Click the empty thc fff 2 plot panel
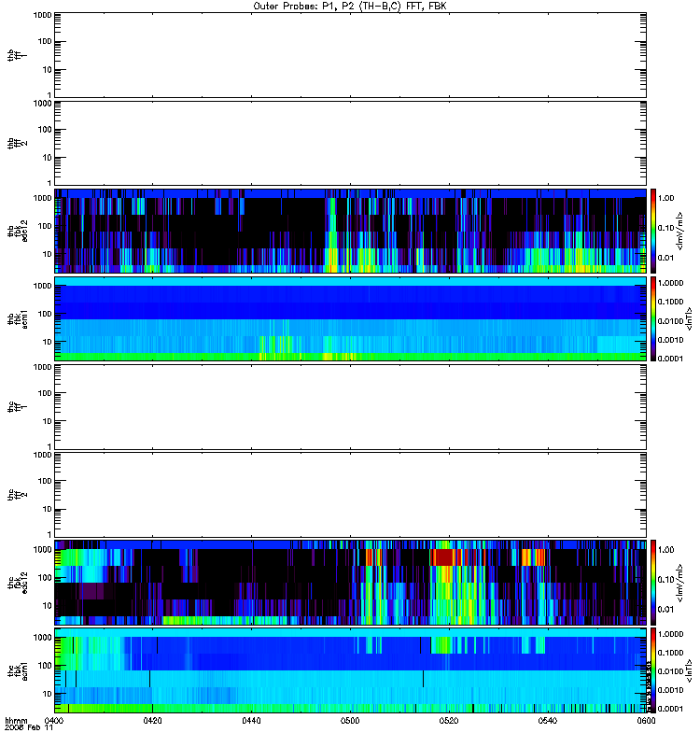Screen dimensions: 700x747 click(350, 495)
